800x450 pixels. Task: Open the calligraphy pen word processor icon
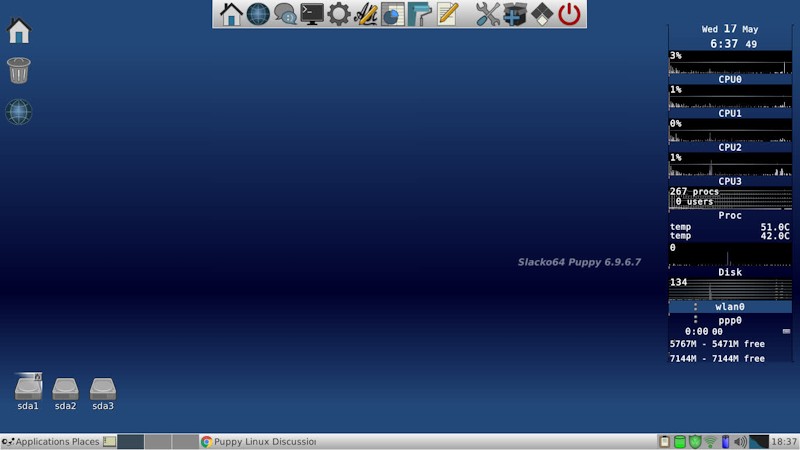pyautogui.click(x=366, y=14)
